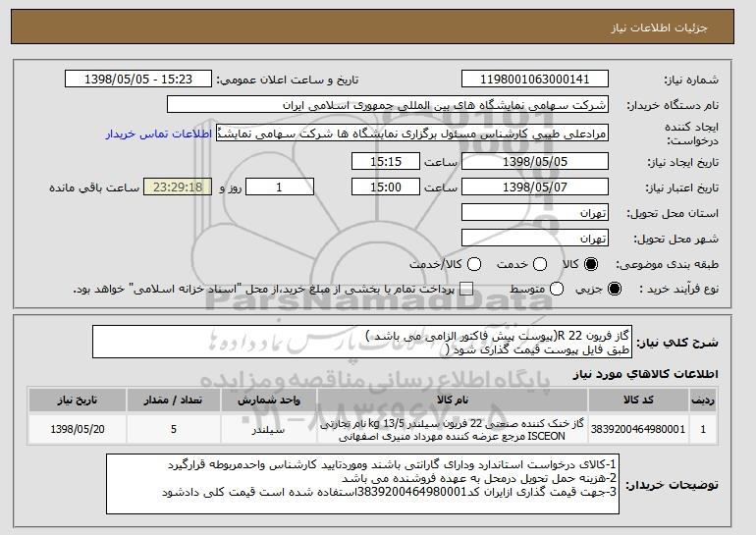
Task: Click the validity date field 1398/05/07
Action: (535, 187)
